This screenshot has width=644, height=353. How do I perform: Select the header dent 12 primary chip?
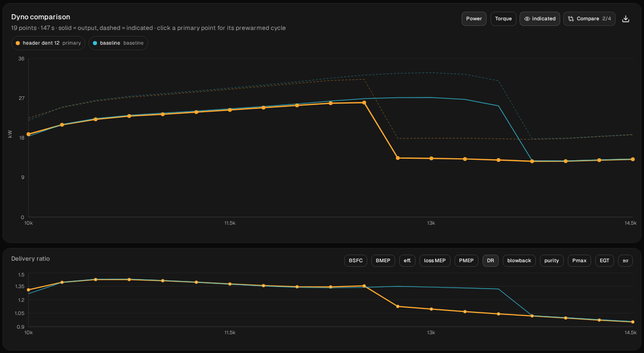[x=48, y=43]
